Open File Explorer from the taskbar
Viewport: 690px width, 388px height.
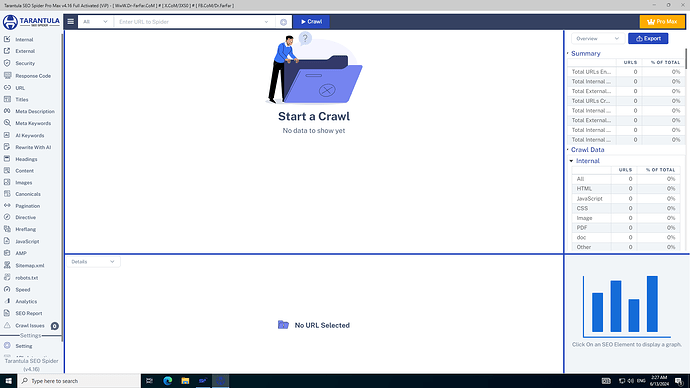(x=185, y=381)
